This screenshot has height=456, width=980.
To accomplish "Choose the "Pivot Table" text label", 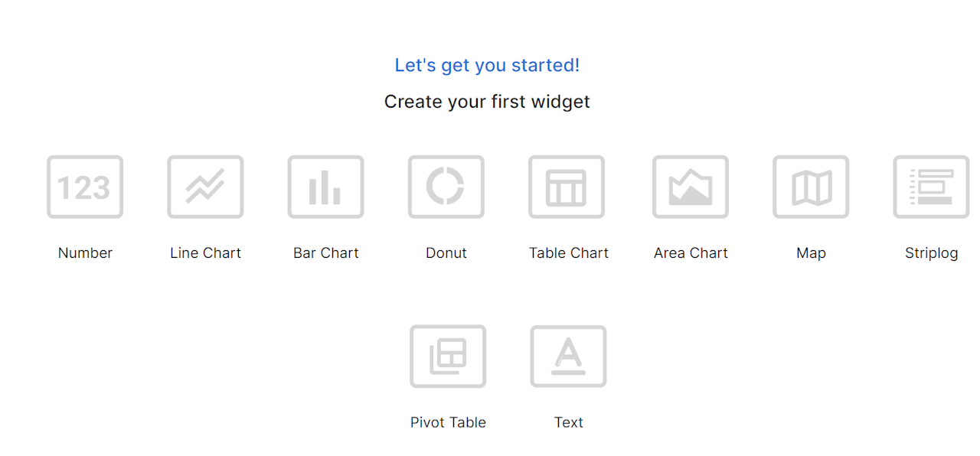I will pyautogui.click(x=448, y=422).
